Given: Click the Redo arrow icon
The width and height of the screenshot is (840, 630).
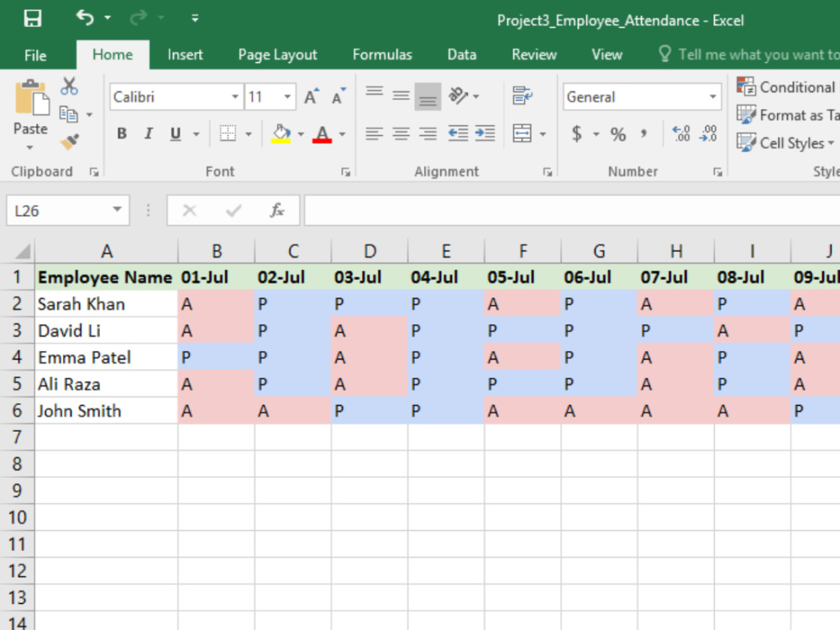Looking at the screenshot, I should (139, 18).
